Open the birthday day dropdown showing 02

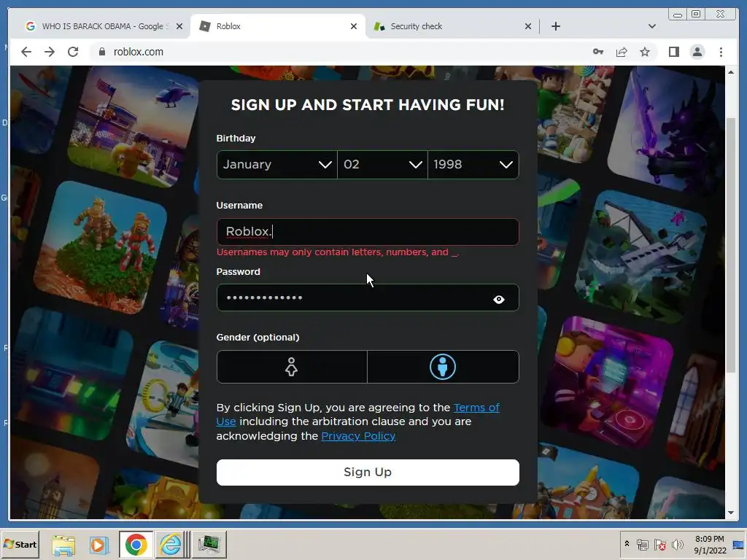point(382,165)
